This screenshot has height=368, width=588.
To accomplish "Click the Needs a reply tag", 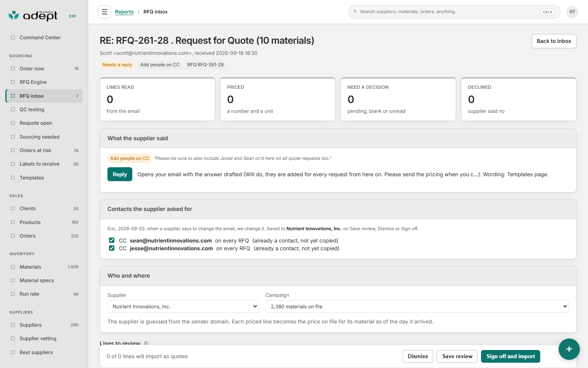I will (x=117, y=65).
